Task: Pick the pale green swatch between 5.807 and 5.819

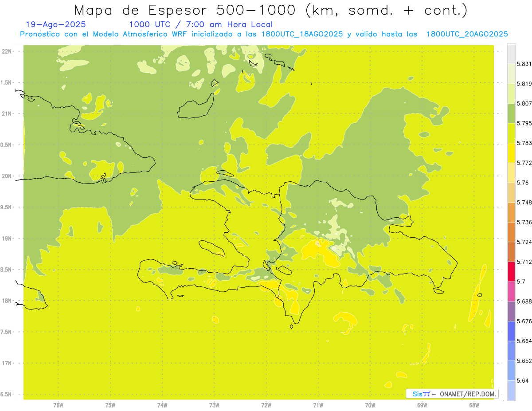Action: (x=511, y=93)
